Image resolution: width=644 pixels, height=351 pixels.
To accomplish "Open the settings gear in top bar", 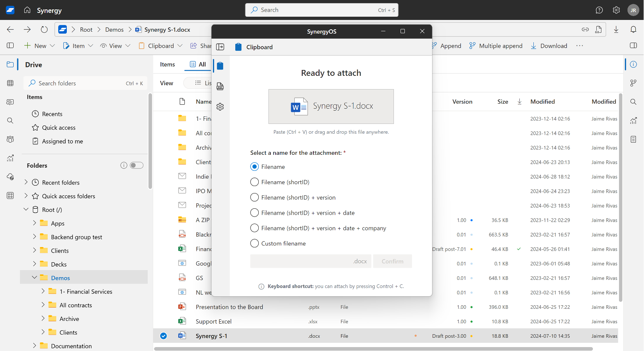I will [x=616, y=10].
